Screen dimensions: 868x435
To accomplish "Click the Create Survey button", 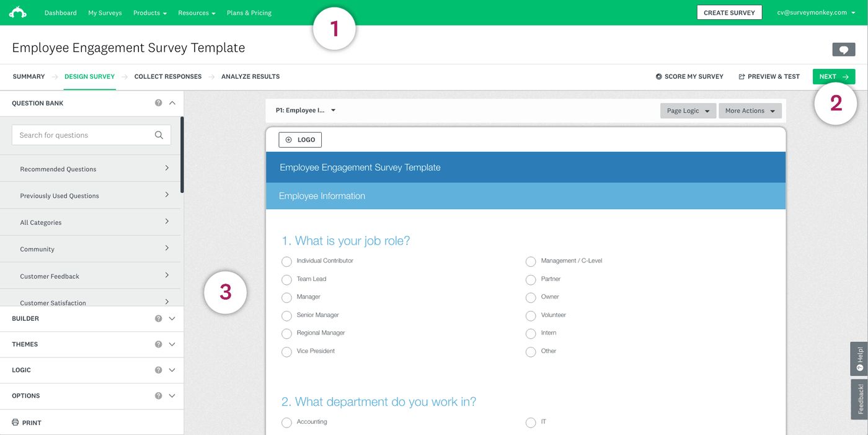I will (x=729, y=13).
